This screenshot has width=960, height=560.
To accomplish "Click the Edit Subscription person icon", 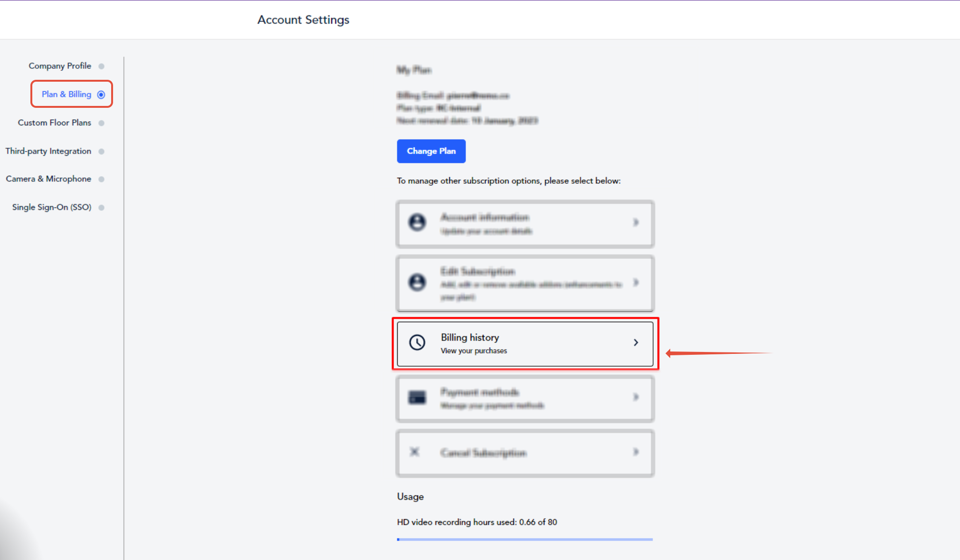I will pyautogui.click(x=417, y=282).
